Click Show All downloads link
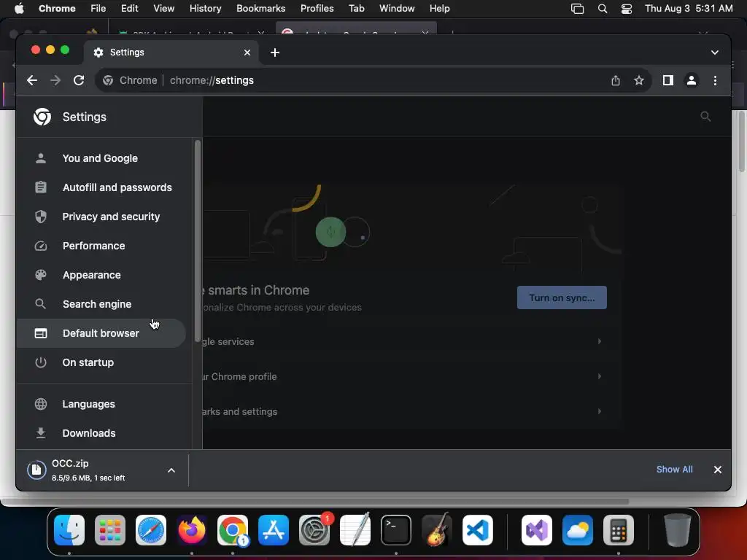This screenshot has width=747, height=560. pyautogui.click(x=674, y=469)
